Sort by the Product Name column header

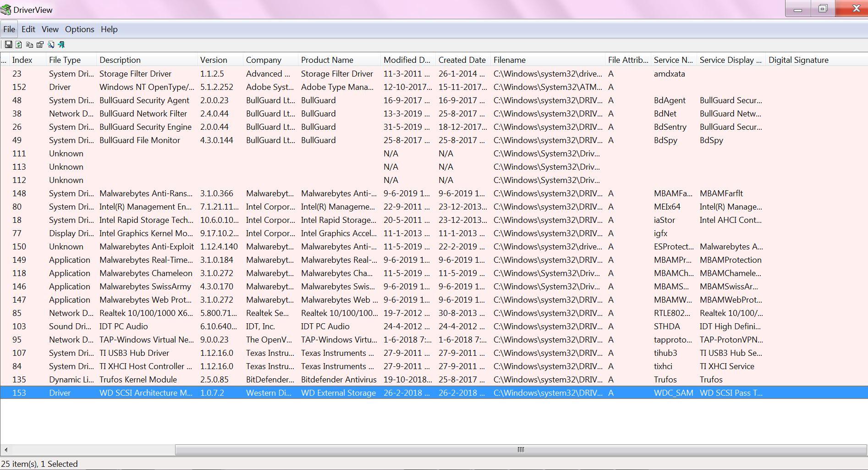pyautogui.click(x=339, y=60)
